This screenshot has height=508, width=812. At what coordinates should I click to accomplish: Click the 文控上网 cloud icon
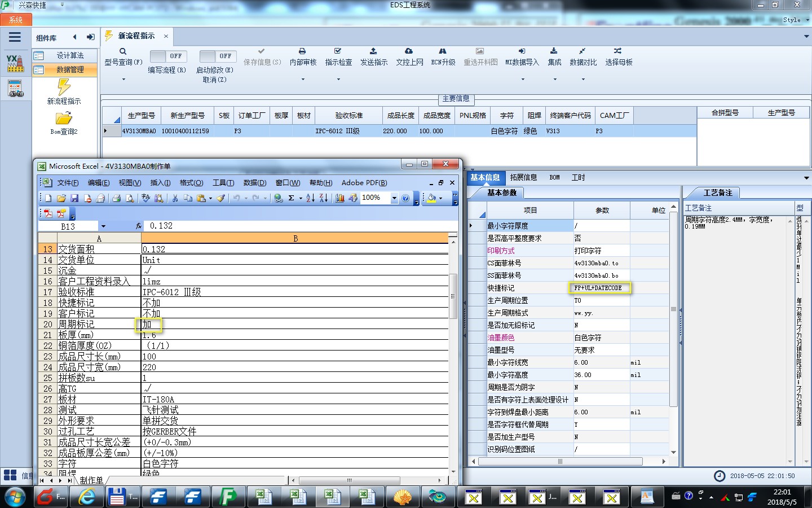[409, 51]
